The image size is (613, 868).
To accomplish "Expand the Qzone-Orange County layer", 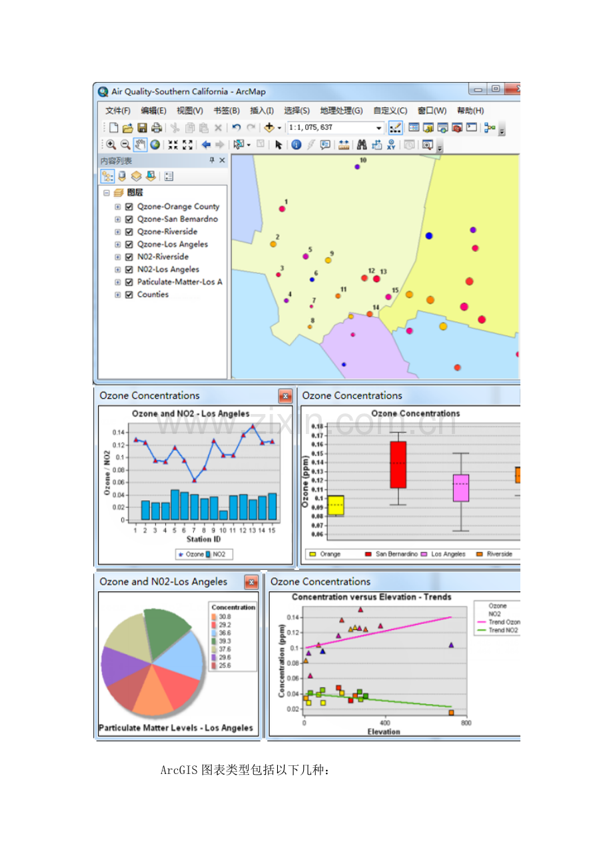I will [x=118, y=207].
